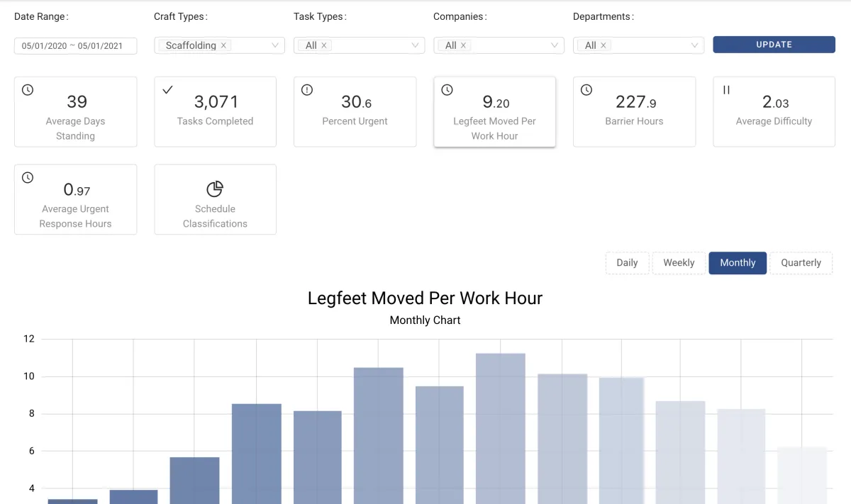
Task: Select the Quarterly chart tab
Action: pyautogui.click(x=801, y=262)
